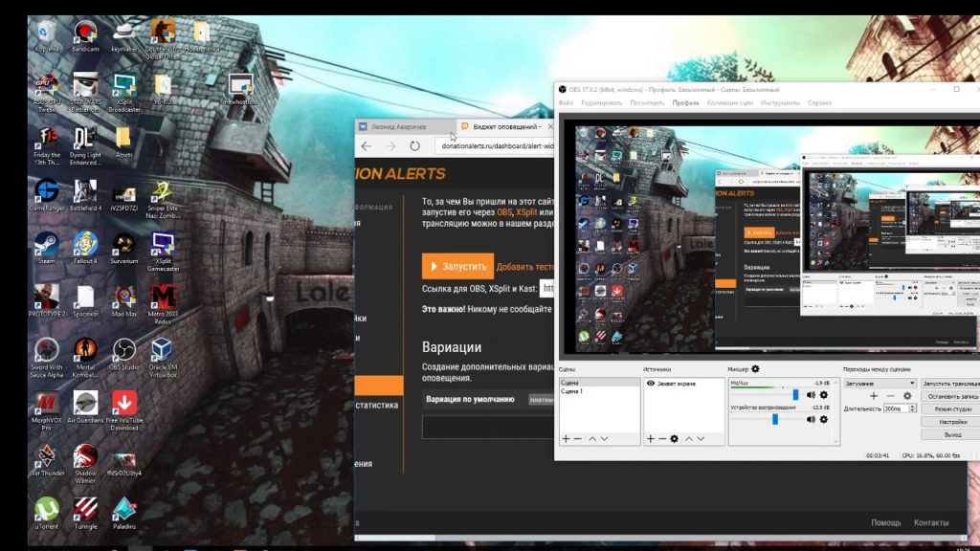
Task: Click the browser address bar with donationalerts.ru
Action: 495,146
